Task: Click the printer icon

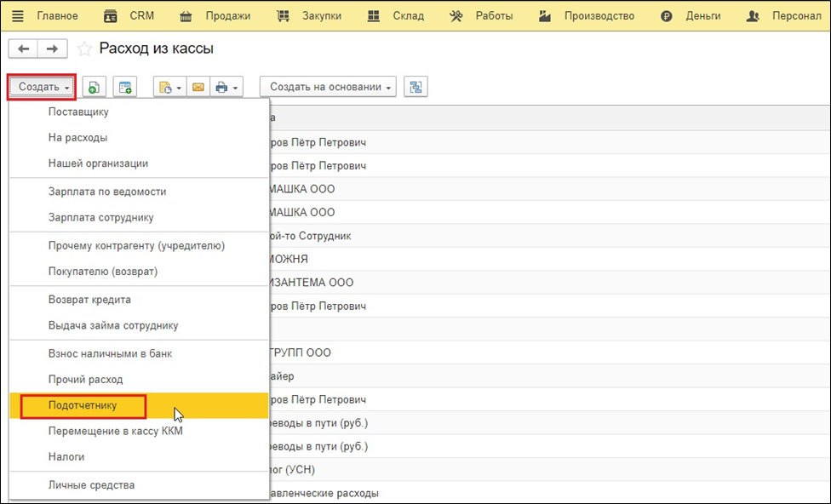Action: (221, 87)
